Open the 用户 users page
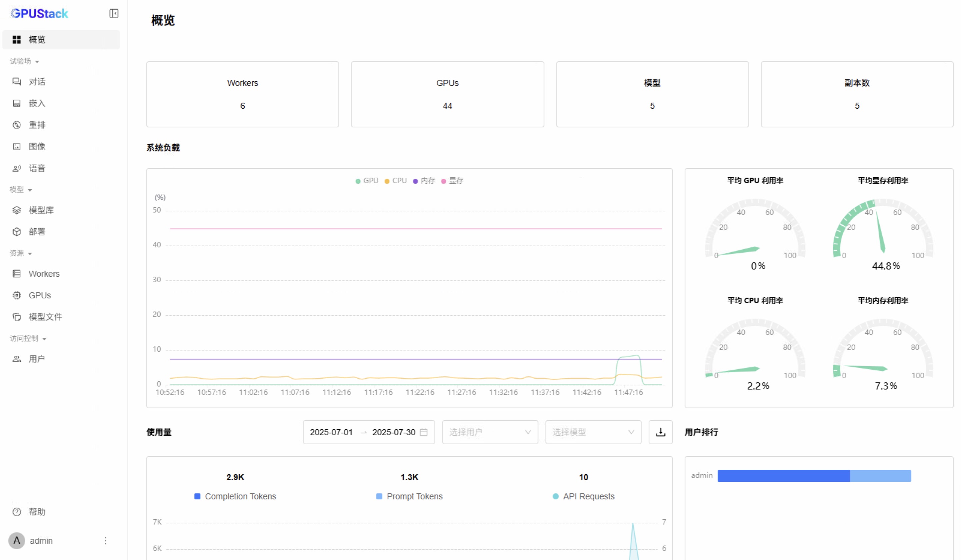Image resolution: width=961 pixels, height=560 pixels. [37, 359]
